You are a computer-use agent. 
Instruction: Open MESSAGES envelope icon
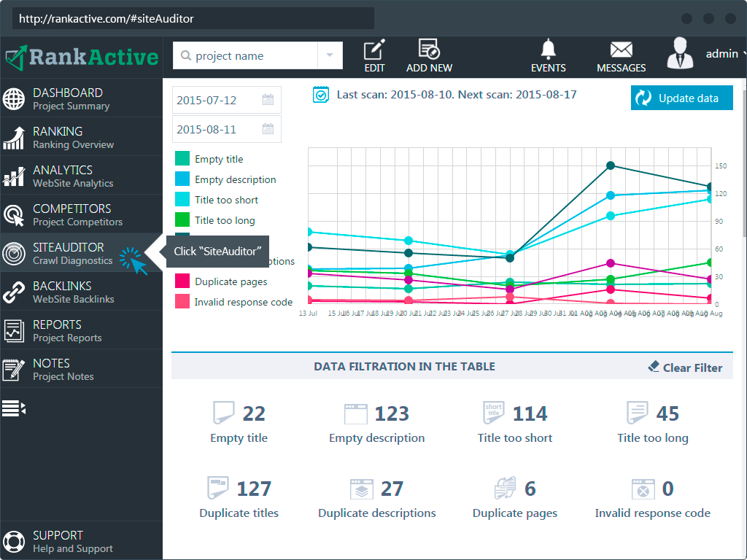click(621, 50)
